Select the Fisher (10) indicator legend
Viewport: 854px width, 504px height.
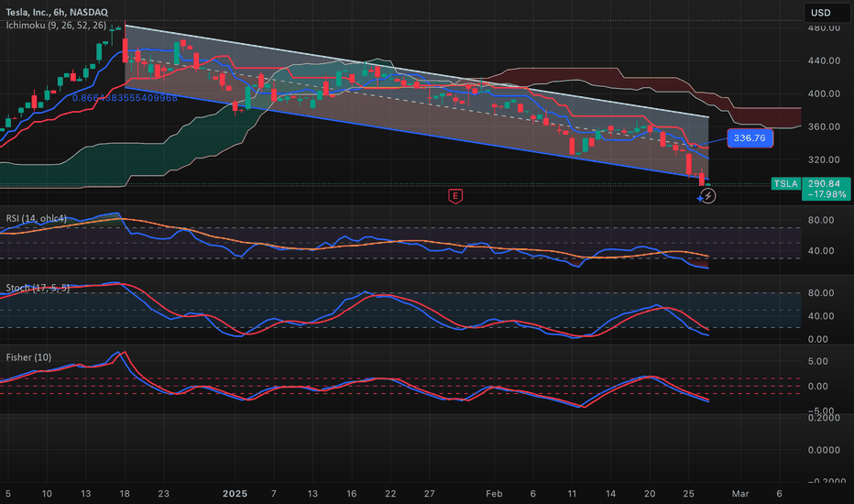click(28, 357)
